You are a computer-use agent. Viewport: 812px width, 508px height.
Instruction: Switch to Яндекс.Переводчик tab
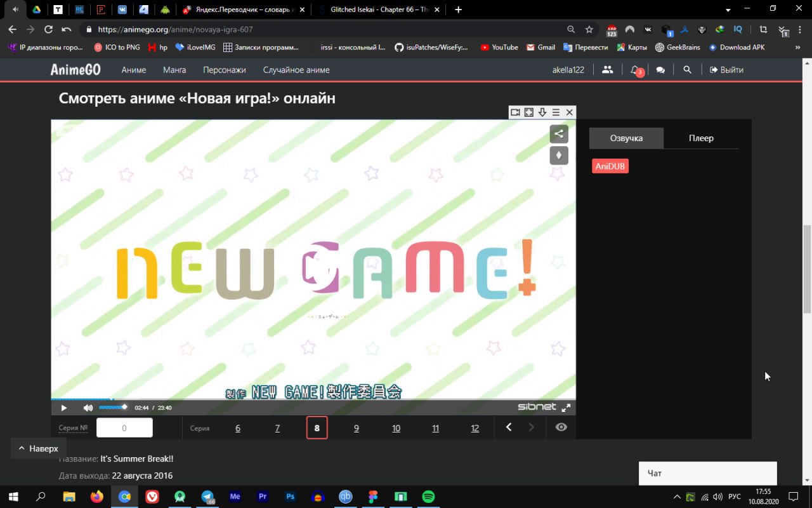(244, 10)
